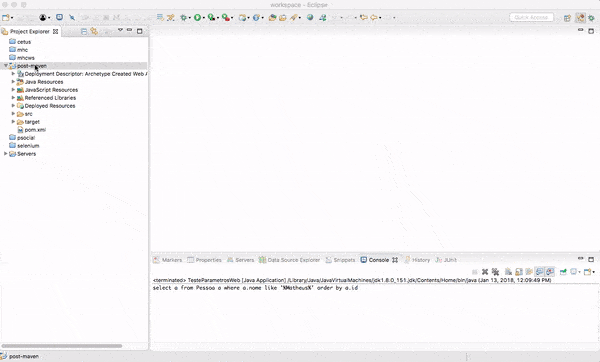Switch to the Snippets tab

(341, 260)
